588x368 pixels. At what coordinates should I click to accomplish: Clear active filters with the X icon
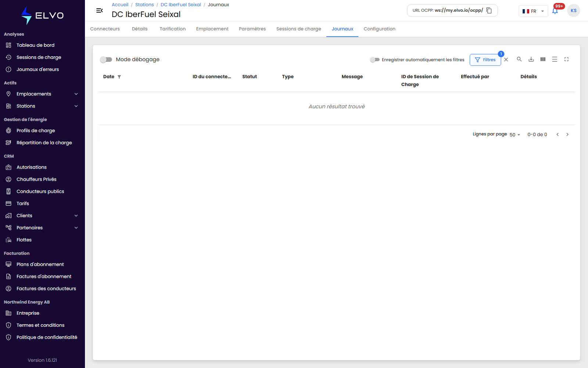click(x=506, y=60)
